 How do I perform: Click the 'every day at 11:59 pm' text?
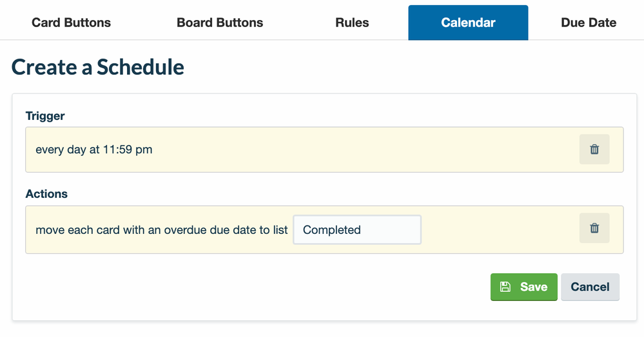point(93,149)
